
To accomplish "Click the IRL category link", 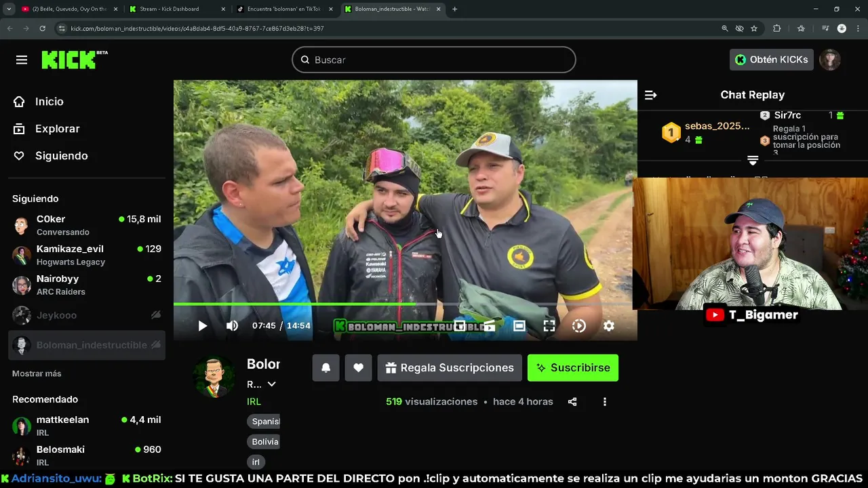I will coord(254,401).
